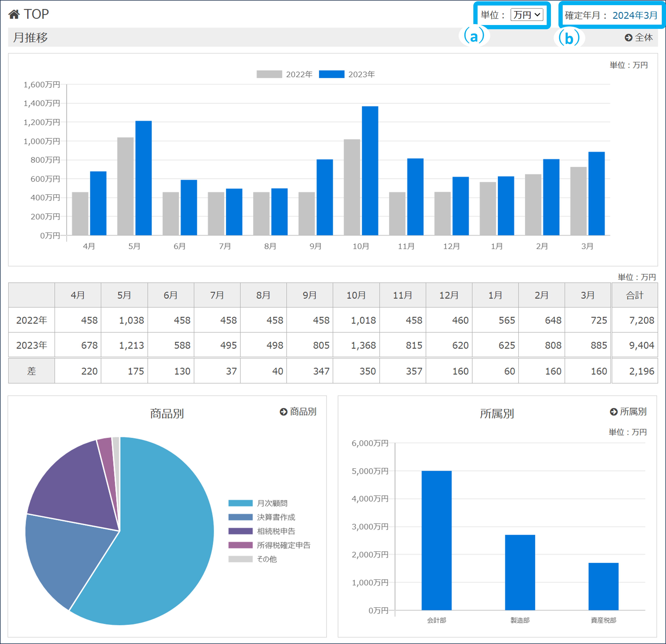Click the home icon next to TOP
Screen dimensions: 666x644
point(14,14)
